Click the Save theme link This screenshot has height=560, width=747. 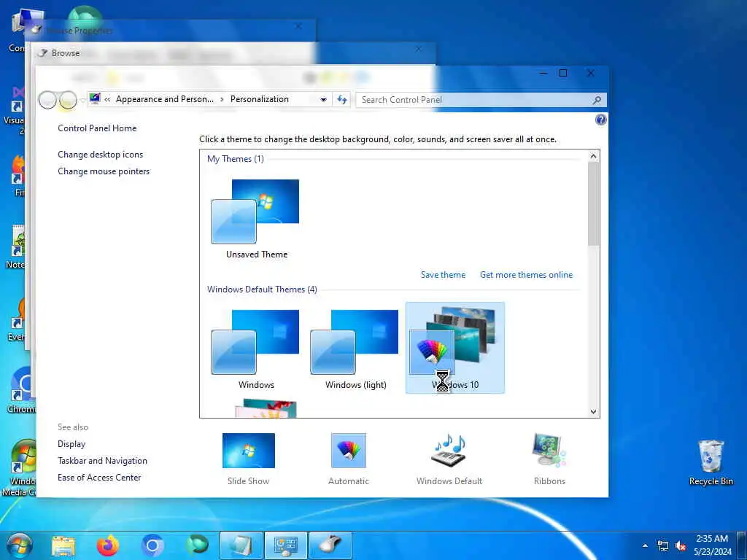coord(443,275)
